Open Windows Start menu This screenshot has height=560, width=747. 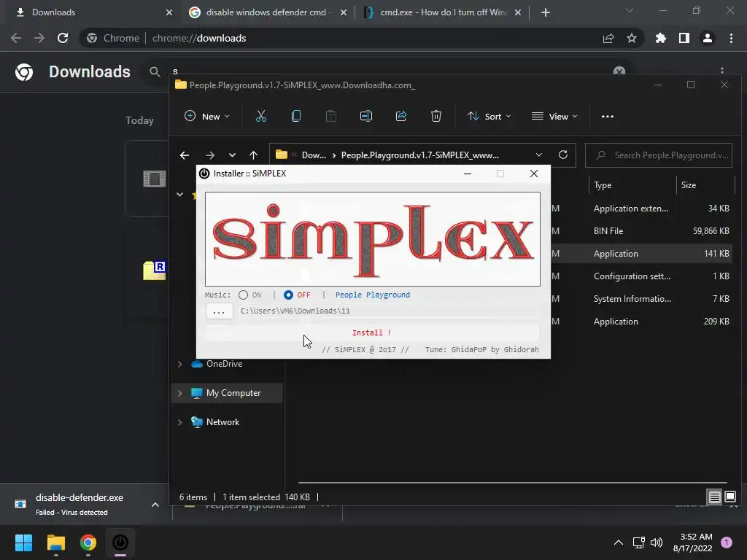23,542
